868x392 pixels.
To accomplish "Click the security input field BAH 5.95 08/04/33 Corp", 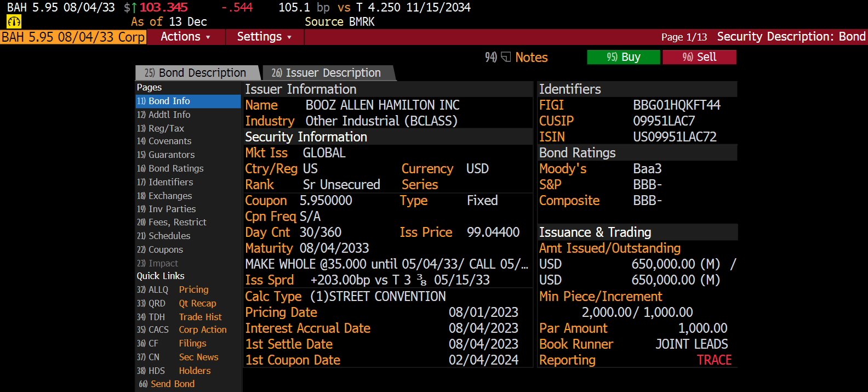I will tap(73, 37).
